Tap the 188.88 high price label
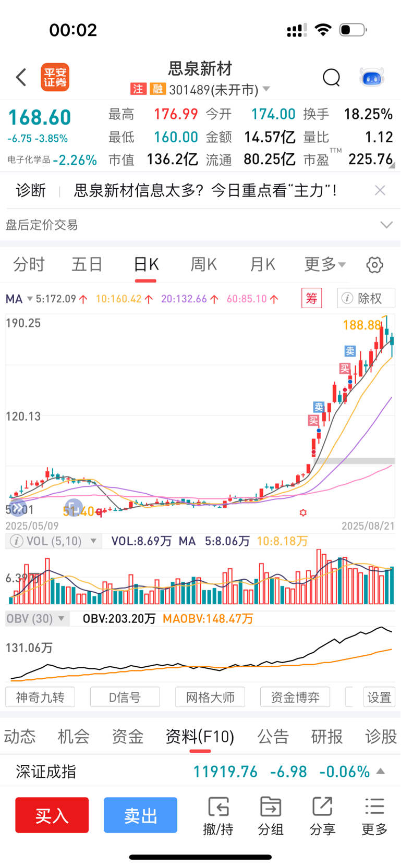401x868 pixels. [362, 325]
